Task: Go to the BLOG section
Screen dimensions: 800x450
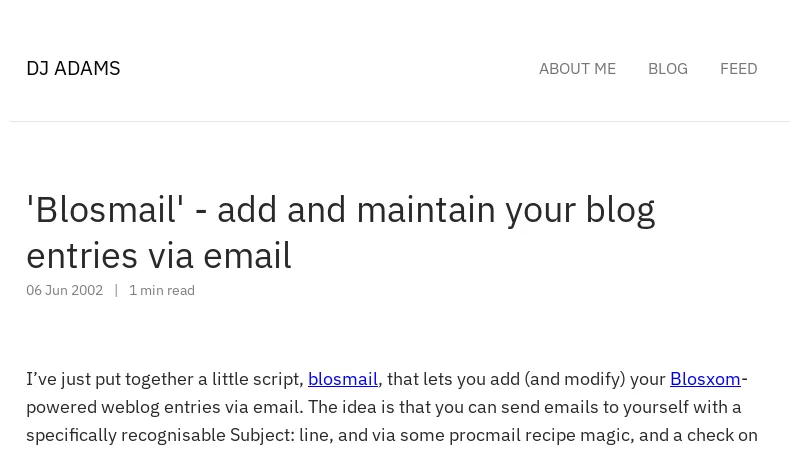Action: 667,69
